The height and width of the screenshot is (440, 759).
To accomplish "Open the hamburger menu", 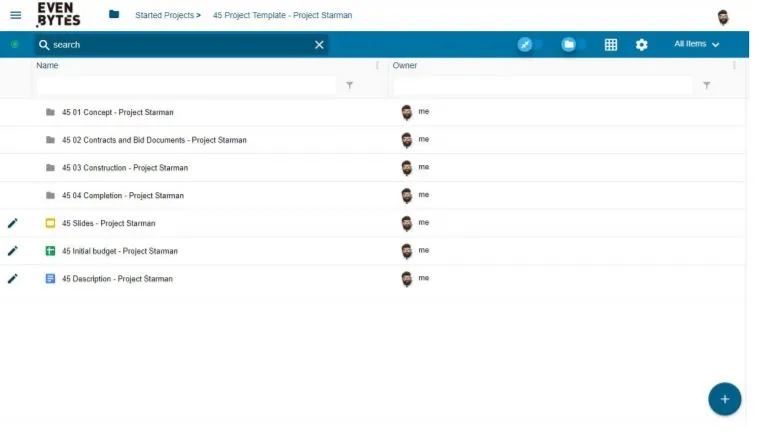I will point(15,15).
